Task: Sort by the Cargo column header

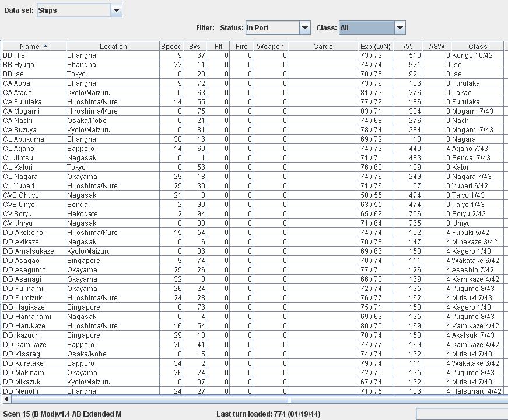Action: coord(323,46)
